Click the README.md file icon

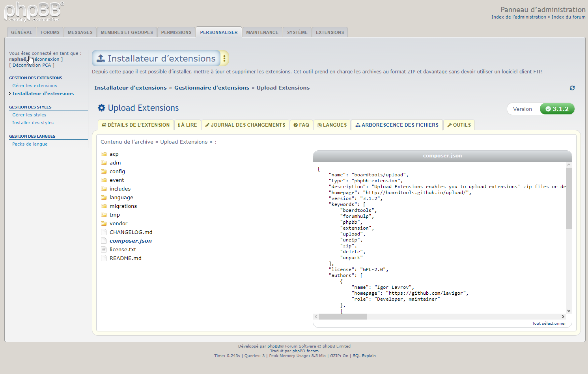pyautogui.click(x=104, y=258)
